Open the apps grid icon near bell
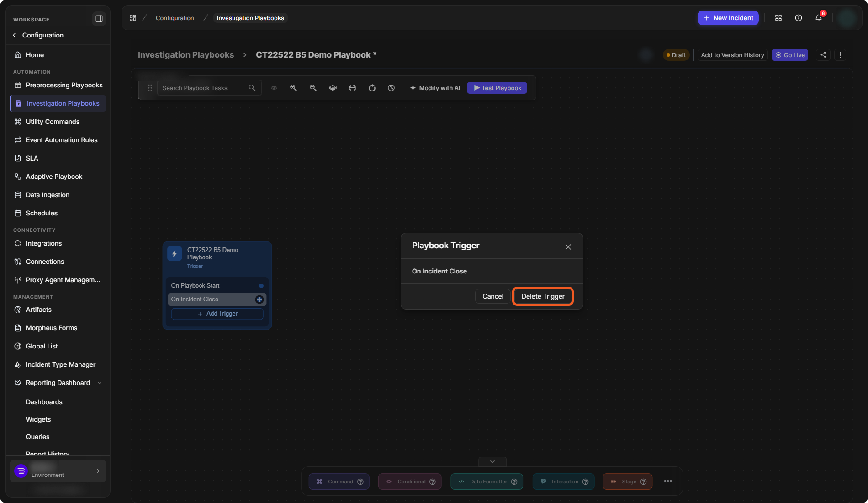868x503 pixels. (778, 18)
